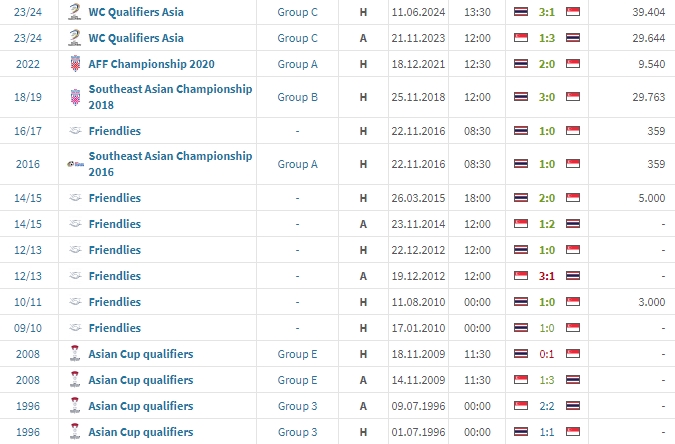This screenshot has width=675, height=444.
Task: Click the home team flag for 09.07.1996 match
Action: coord(521,406)
